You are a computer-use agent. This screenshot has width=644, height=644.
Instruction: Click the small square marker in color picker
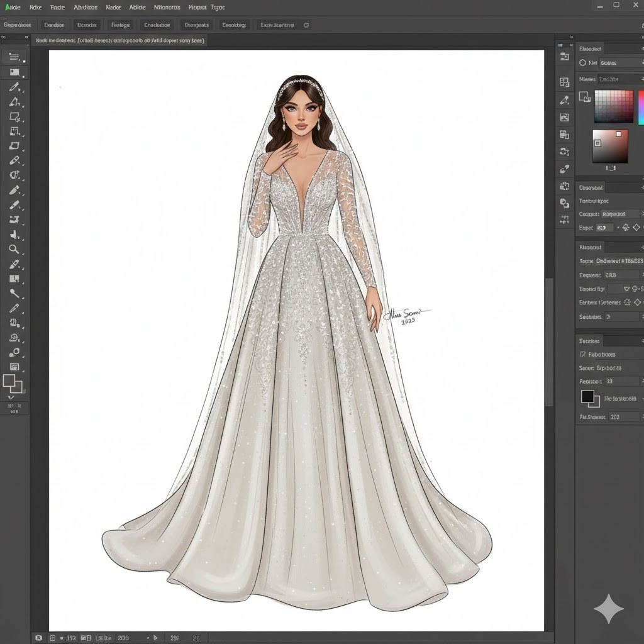tap(618, 134)
